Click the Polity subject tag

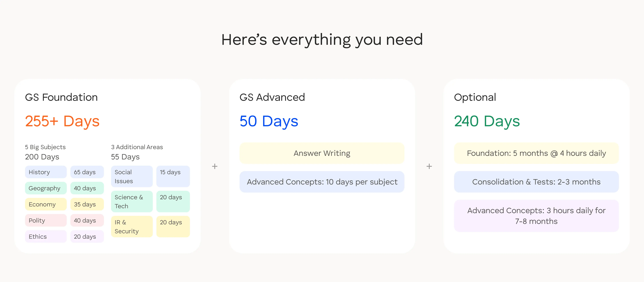(46, 220)
